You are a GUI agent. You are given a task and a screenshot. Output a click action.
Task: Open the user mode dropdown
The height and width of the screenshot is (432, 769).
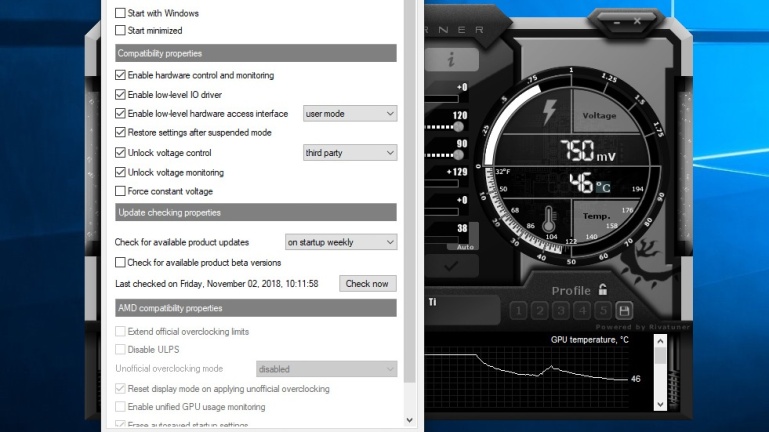point(350,114)
